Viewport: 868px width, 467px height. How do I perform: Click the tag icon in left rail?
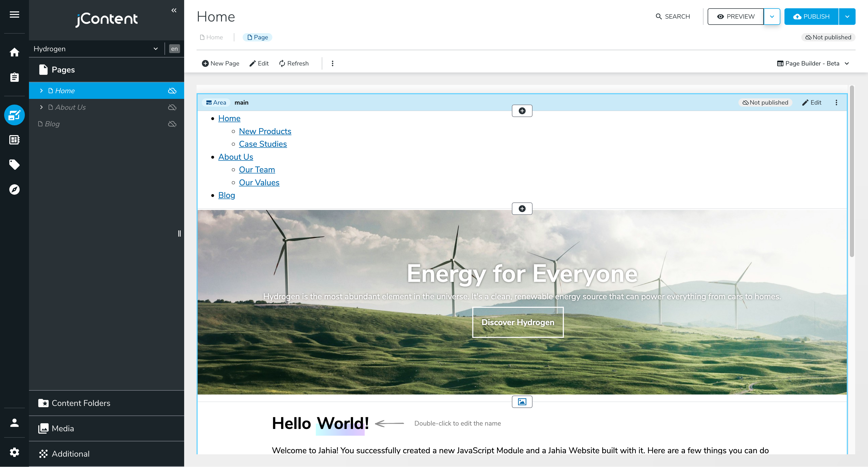click(14, 165)
